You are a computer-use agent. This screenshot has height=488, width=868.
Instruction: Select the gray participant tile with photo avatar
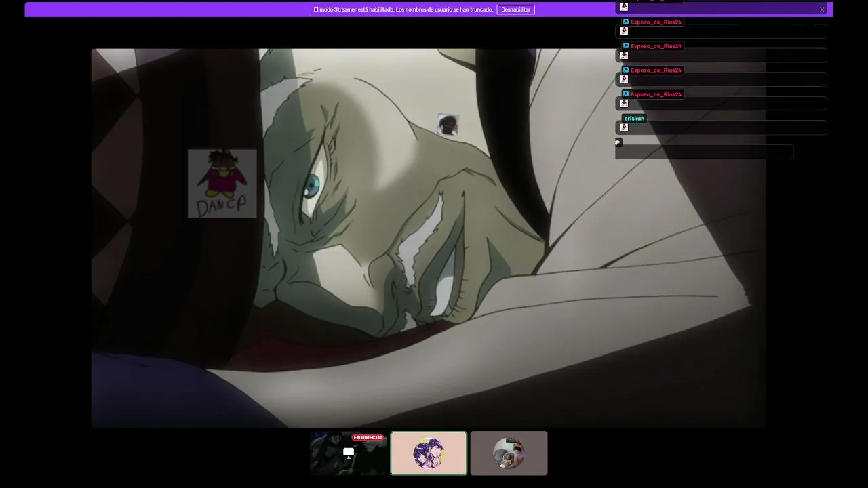tap(509, 453)
